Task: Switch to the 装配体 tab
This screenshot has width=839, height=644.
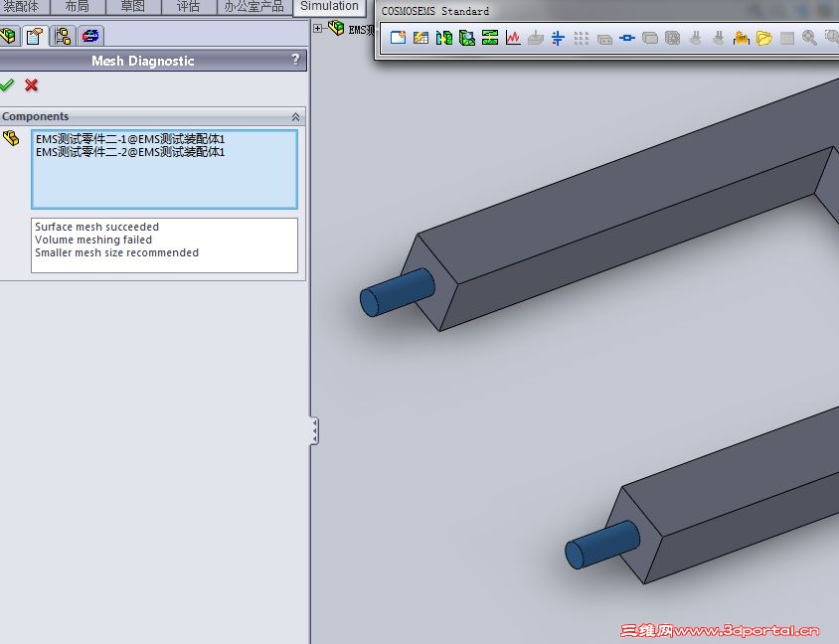Action: tap(22, 6)
